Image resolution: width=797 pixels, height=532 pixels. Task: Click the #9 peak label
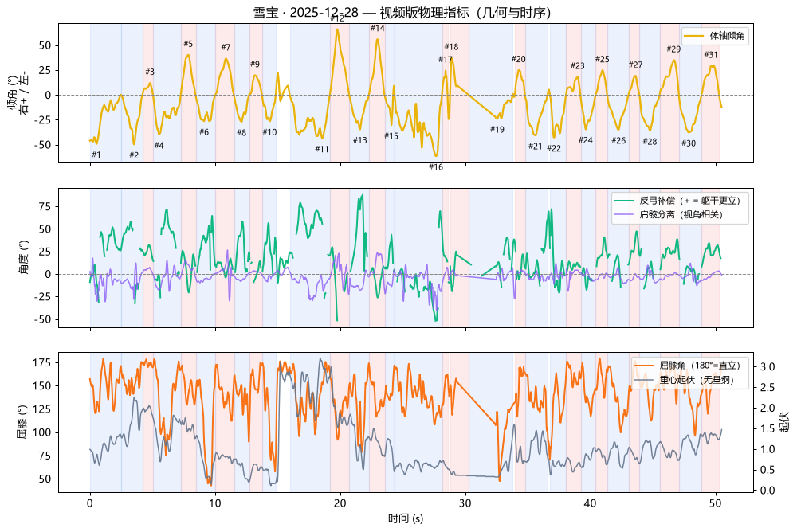pyautogui.click(x=255, y=64)
